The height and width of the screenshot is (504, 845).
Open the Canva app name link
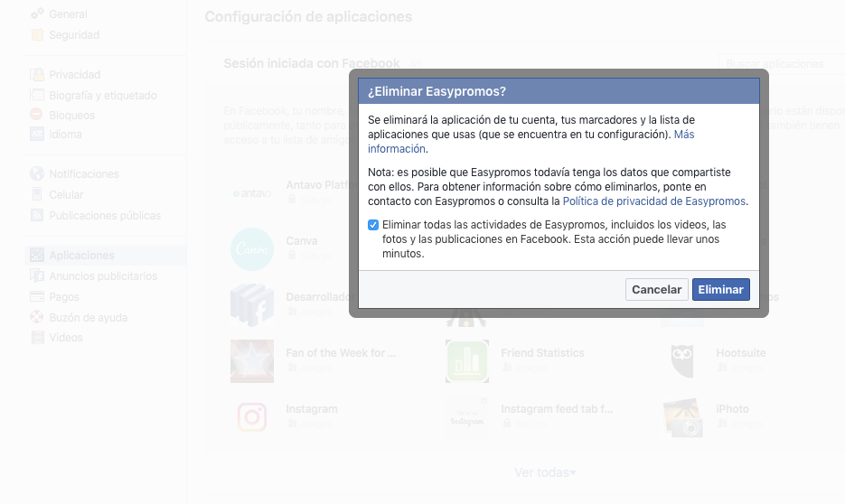click(302, 240)
